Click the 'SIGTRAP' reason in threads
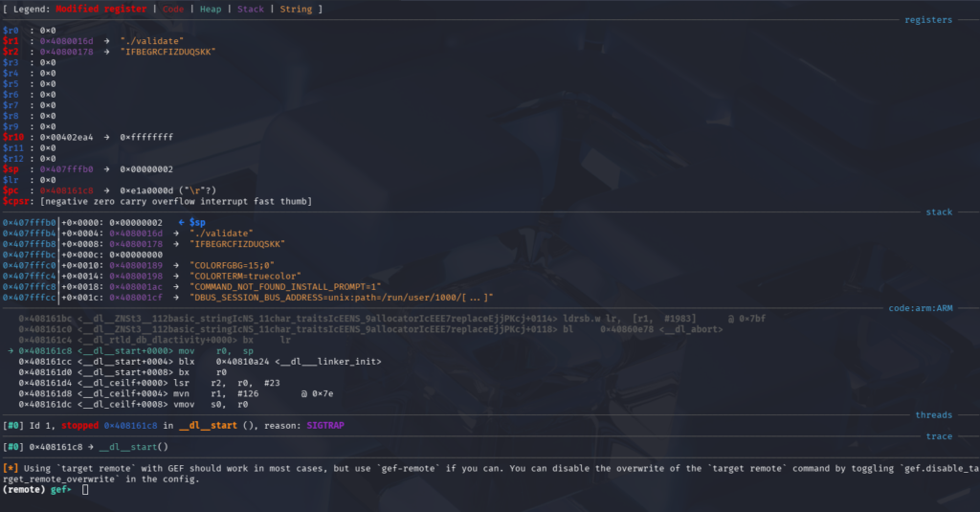Screen dimensions: 980x512 (x=325, y=426)
